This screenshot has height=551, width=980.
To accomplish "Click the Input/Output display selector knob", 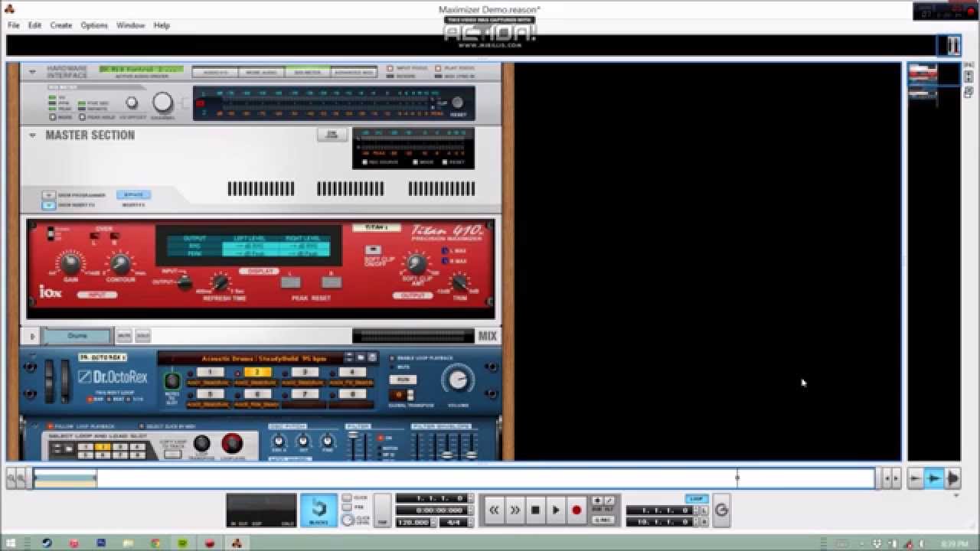I will click(184, 282).
